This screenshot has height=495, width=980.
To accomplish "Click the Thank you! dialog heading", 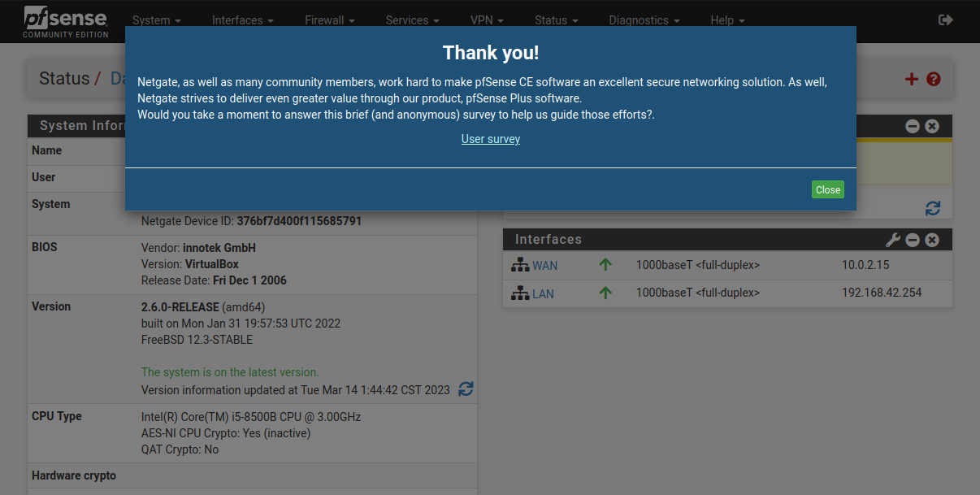I will coord(491,53).
